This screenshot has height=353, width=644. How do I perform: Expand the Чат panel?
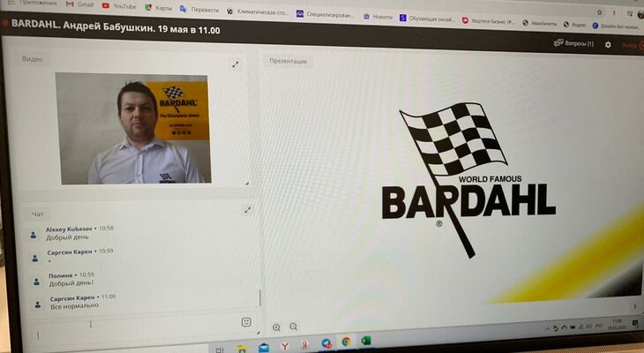[x=248, y=210]
